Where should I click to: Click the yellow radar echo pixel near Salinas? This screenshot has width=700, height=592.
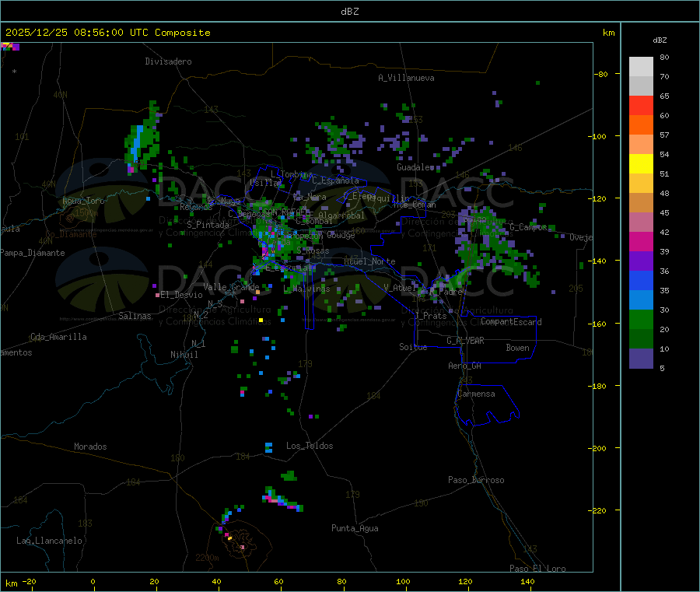(x=261, y=320)
